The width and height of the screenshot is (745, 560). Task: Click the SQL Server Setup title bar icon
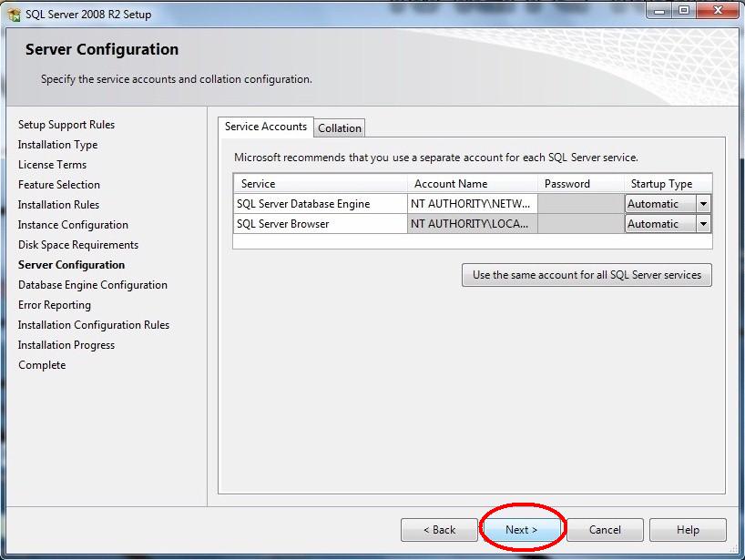coord(15,15)
